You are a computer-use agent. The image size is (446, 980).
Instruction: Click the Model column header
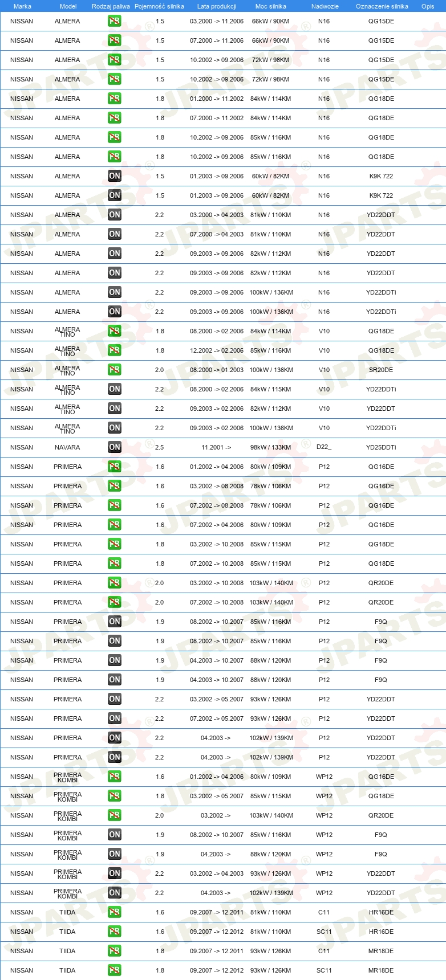click(x=68, y=6)
